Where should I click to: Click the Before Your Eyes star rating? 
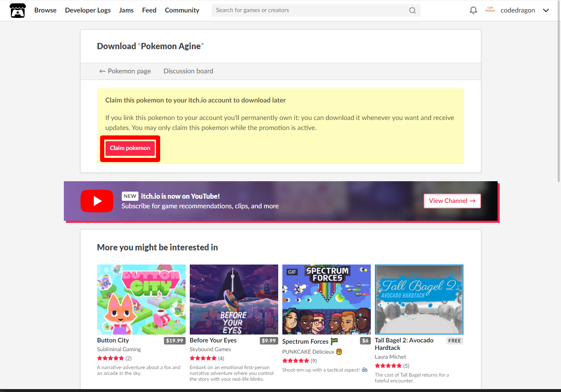pos(203,358)
